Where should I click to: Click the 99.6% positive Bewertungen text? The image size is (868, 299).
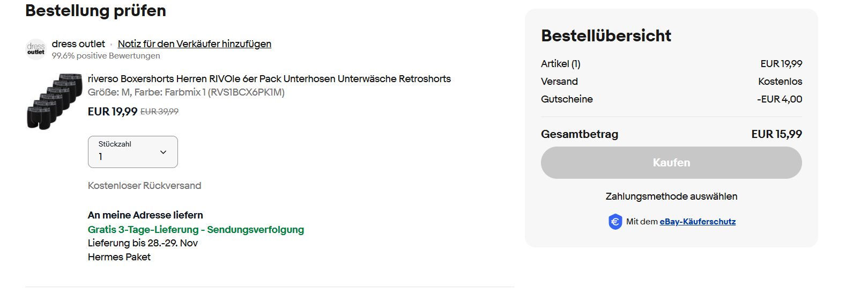pos(106,56)
